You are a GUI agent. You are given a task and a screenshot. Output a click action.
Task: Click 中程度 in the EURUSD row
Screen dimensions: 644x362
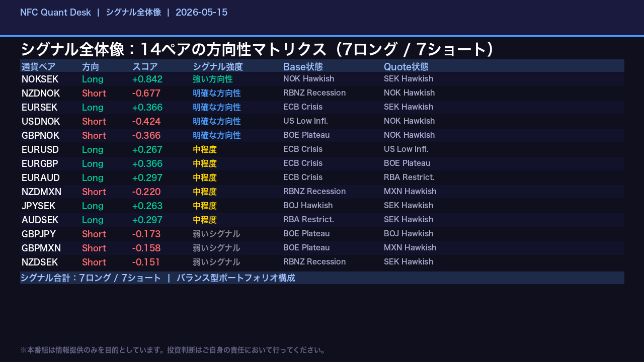click(x=205, y=149)
